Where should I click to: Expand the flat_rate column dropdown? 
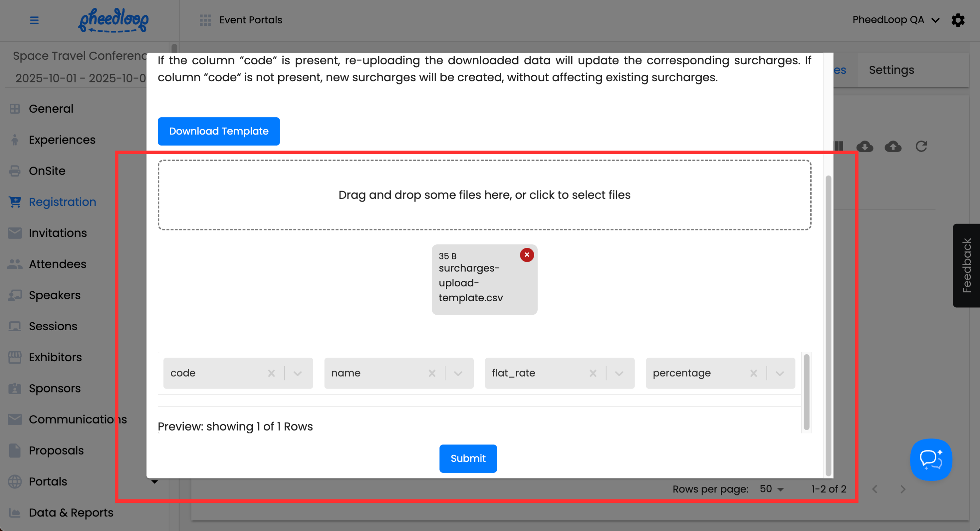619,373
